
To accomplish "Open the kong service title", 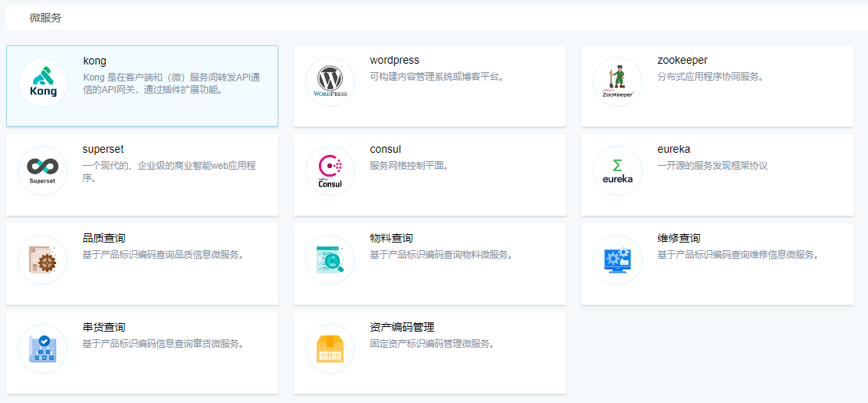I will tap(94, 61).
